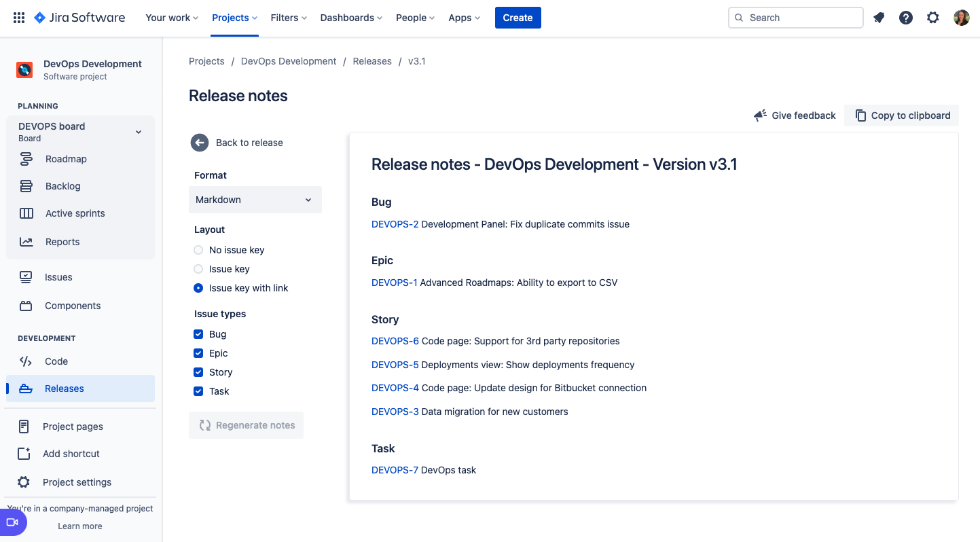Open the DEVOPS-2 issue link
Viewport: 980px width, 542px height.
(395, 224)
